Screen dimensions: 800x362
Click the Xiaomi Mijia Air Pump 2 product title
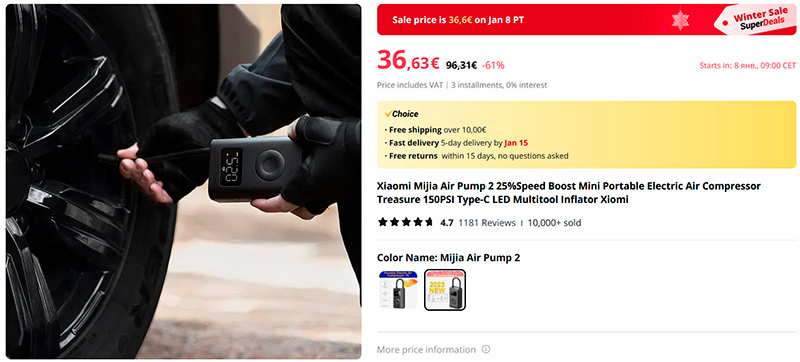coord(569,193)
